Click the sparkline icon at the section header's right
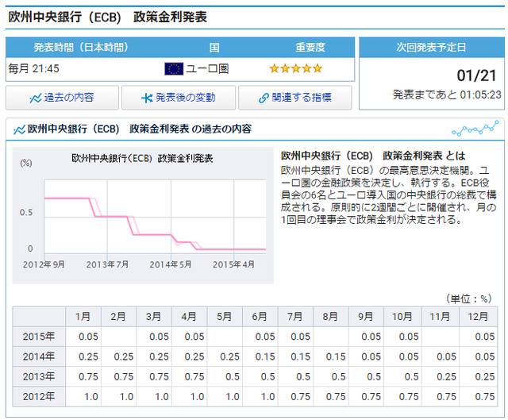This screenshot has height=420, width=508. [475, 129]
